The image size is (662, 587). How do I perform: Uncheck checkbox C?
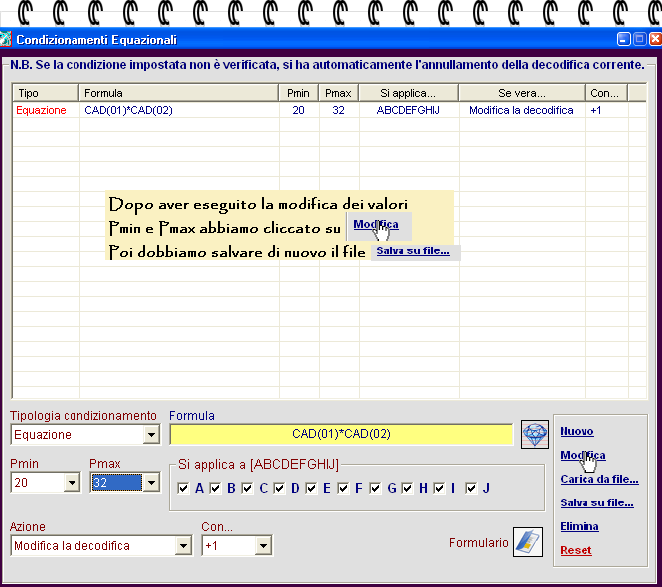pos(247,489)
